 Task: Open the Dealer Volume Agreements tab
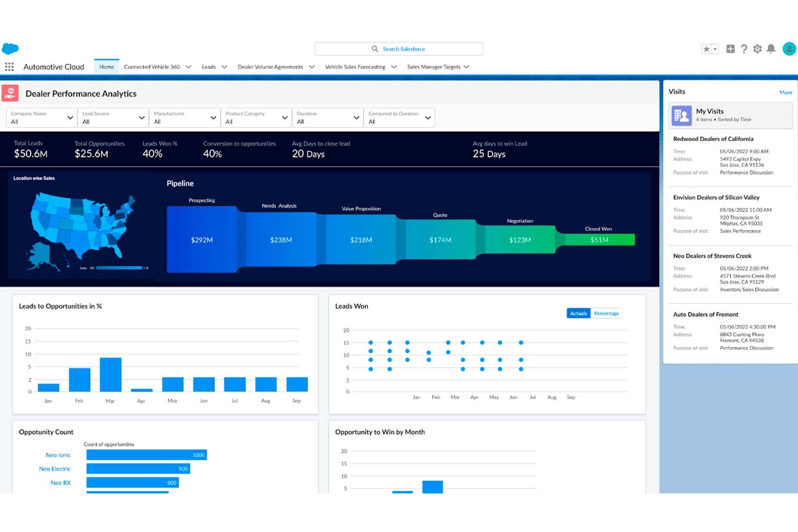click(270, 66)
